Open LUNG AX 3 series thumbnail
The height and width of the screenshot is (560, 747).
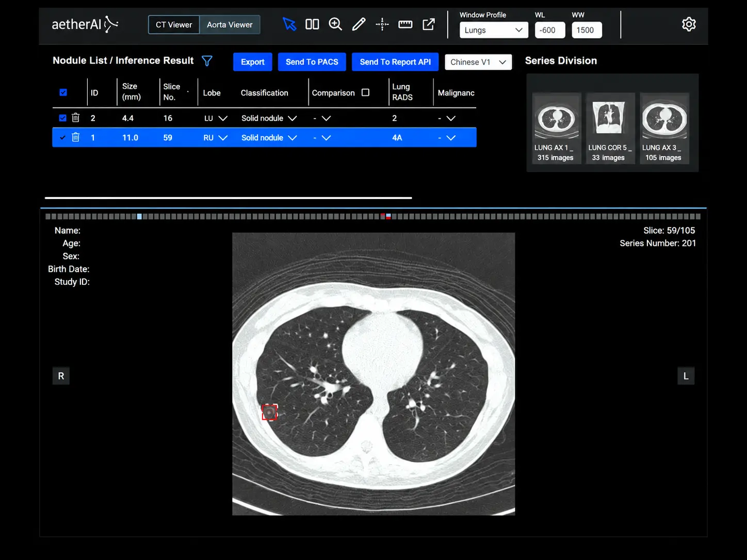664,128
